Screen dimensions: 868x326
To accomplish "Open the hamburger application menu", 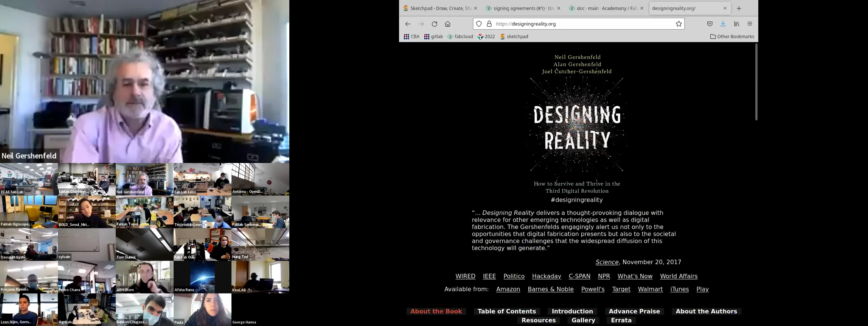I will (750, 24).
